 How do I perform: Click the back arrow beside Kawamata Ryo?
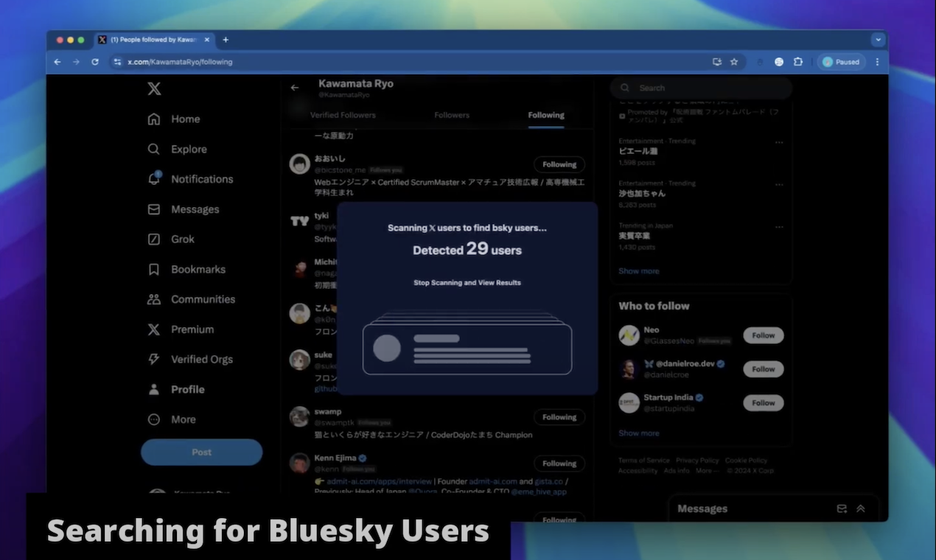click(x=295, y=88)
